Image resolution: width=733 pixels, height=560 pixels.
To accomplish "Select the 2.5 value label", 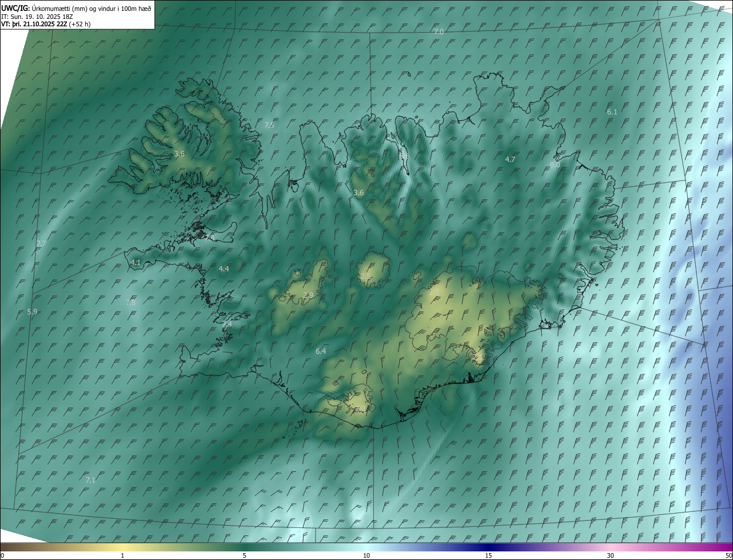I will [x=365, y=277].
